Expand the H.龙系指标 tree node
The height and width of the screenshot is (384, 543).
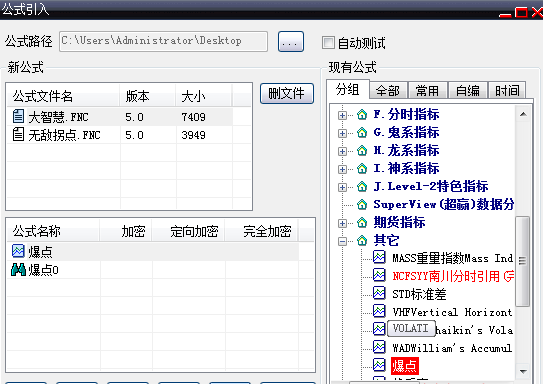(x=342, y=151)
